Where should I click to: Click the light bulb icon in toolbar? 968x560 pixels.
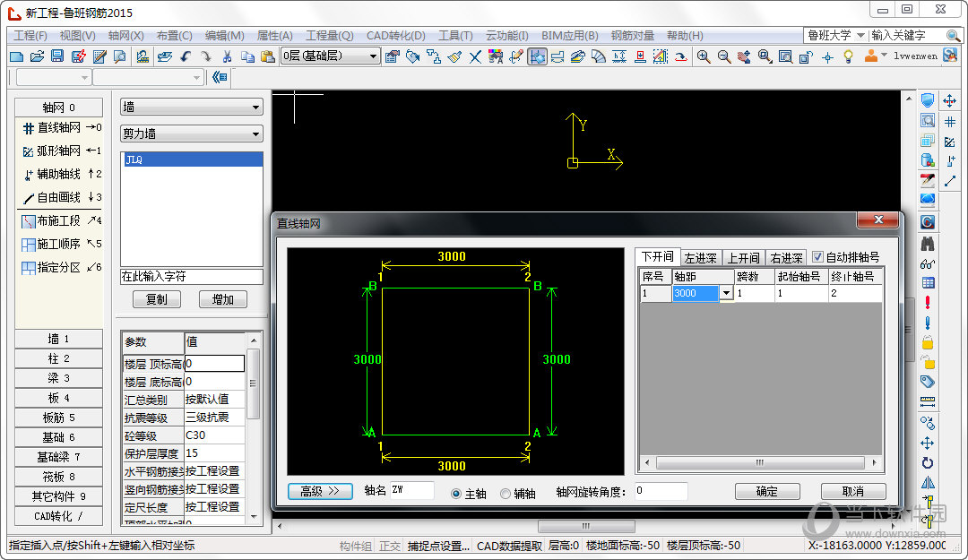(x=848, y=56)
